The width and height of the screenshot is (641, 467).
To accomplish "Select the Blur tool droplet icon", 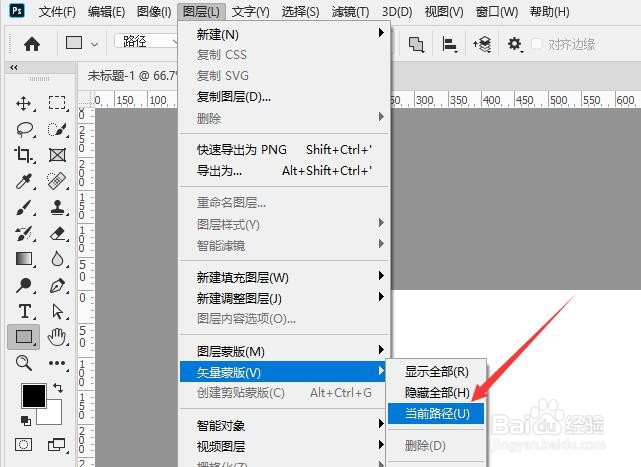I will [57, 259].
